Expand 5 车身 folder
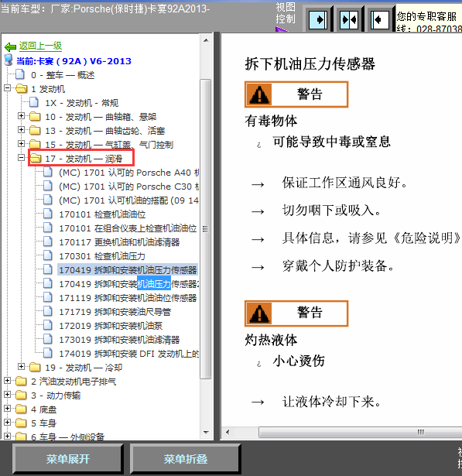Image resolution: width=462 pixels, height=476 pixels. (7, 423)
